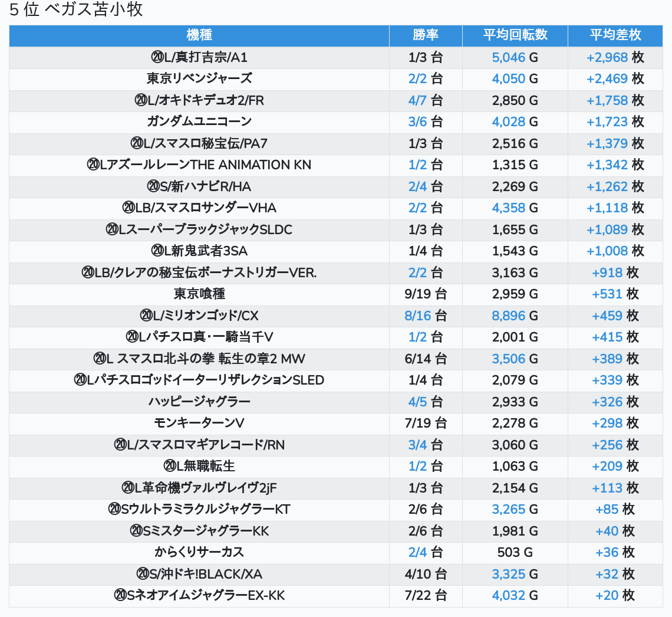Click the ガンダムユニコーン row name
The image size is (672, 617).
(x=199, y=122)
